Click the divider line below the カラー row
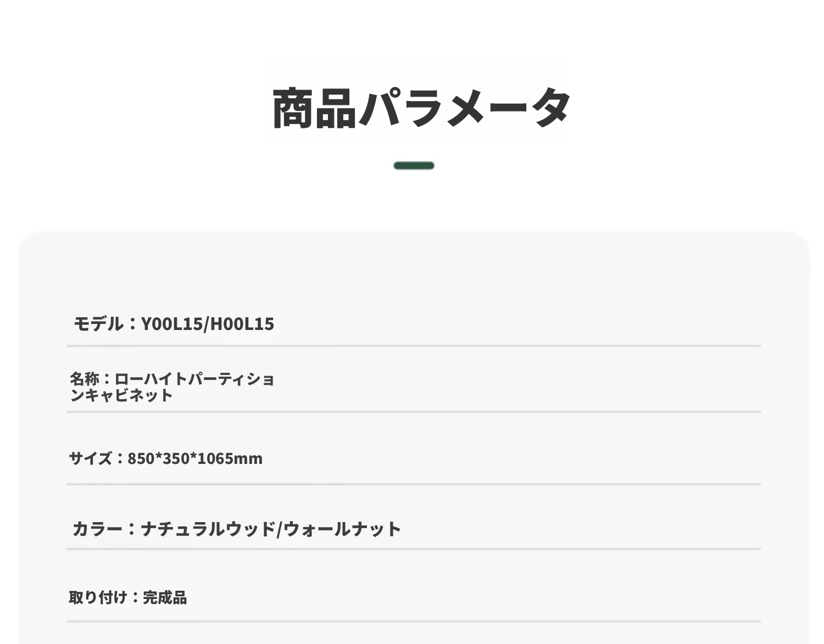The height and width of the screenshot is (644, 824). pyautogui.click(x=414, y=548)
